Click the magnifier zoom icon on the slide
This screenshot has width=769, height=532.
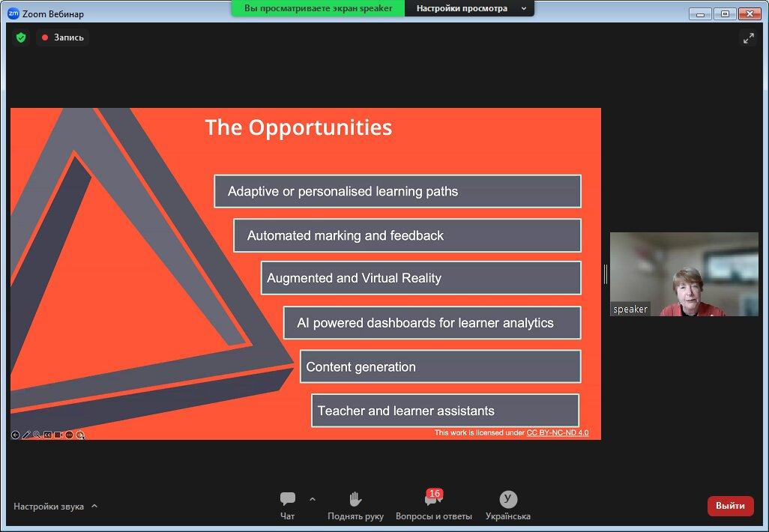point(37,435)
